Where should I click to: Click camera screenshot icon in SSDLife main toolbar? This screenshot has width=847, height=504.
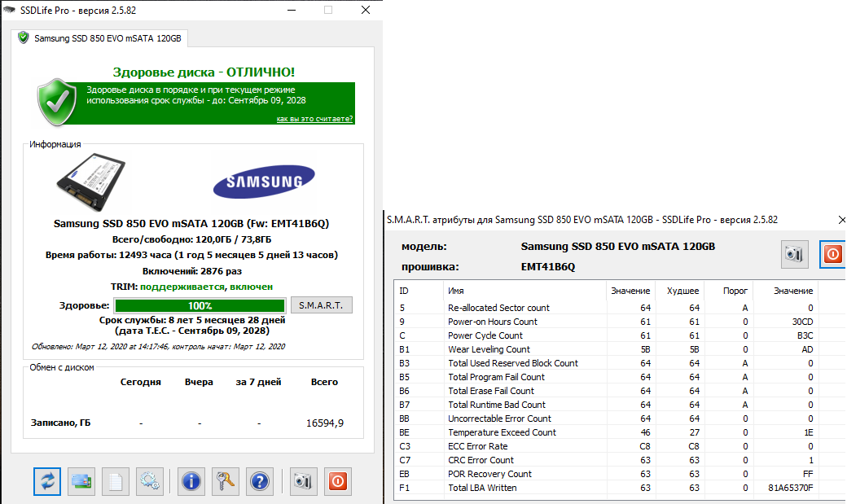[x=303, y=480]
